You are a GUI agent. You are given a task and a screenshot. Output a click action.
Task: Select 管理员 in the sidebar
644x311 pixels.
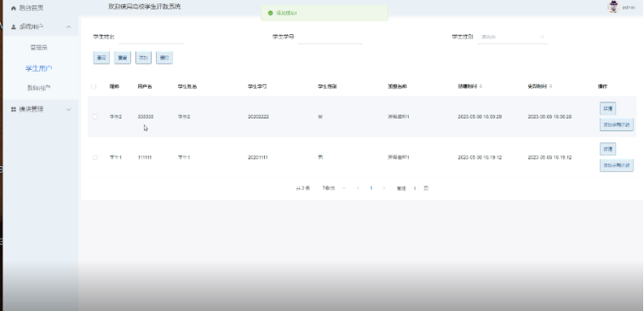point(39,48)
